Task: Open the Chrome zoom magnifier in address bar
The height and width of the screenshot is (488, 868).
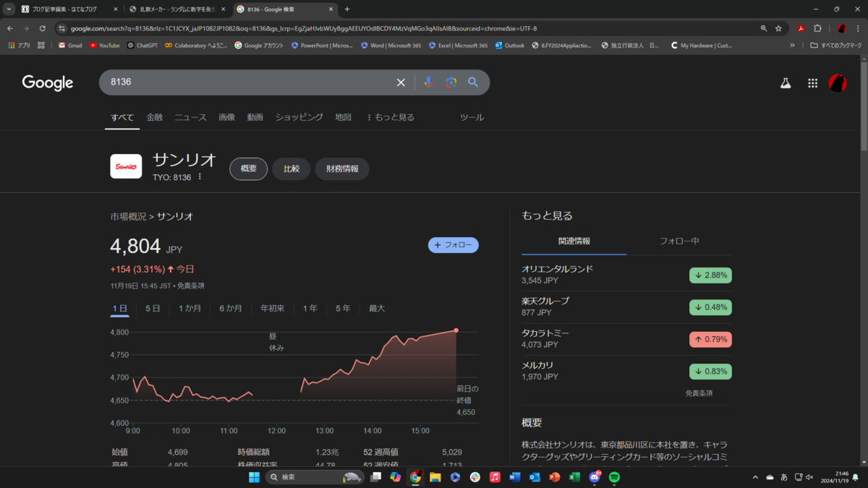Action: (764, 28)
